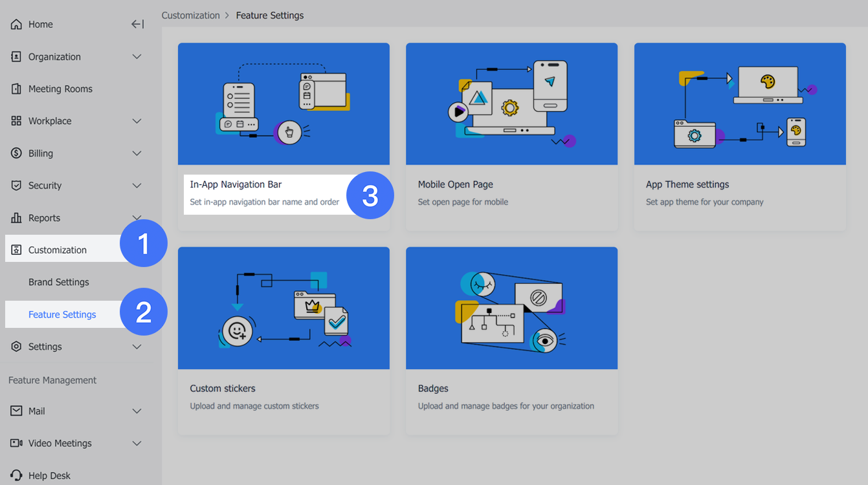Open Help Desk via its headset icon
The width and height of the screenshot is (868, 485).
coord(15,475)
